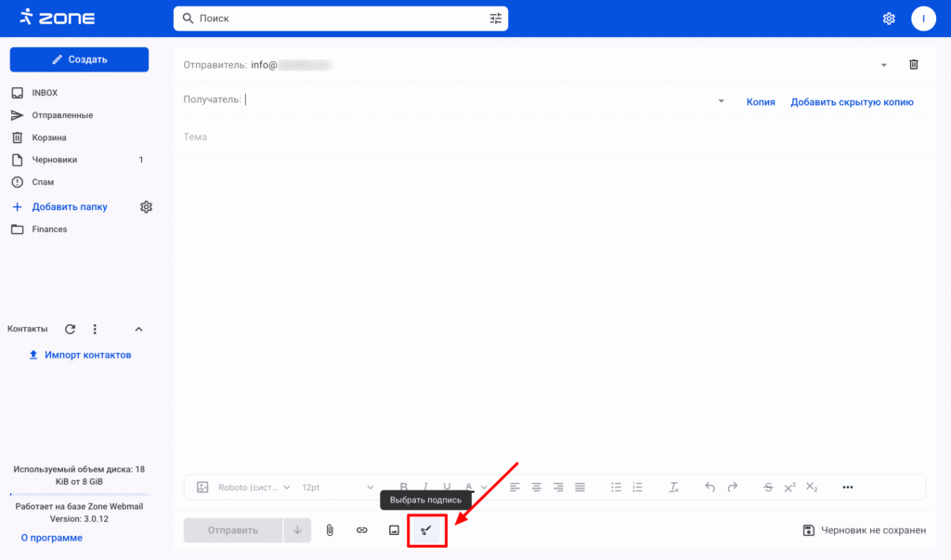This screenshot has height=560, width=951.
Task: Insert a link using the chain icon
Action: [362, 530]
